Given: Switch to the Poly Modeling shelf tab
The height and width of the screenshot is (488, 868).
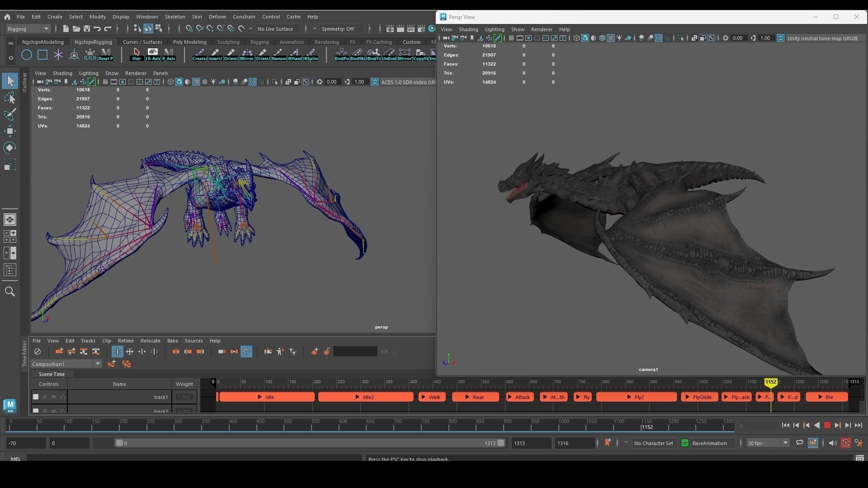Looking at the screenshot, I should click(190, 42).
